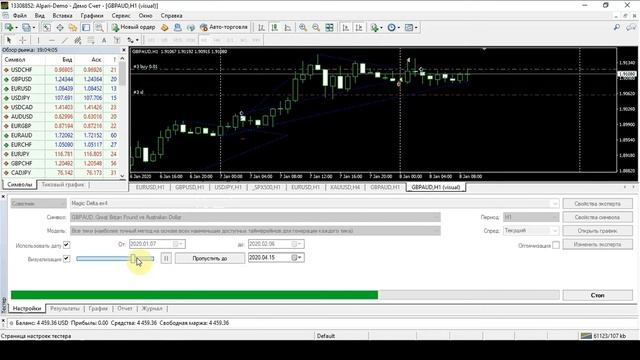The height and width of the screenshot is (360, 640).
Task: Select the vertical line tool
Action: pos(38,40)
